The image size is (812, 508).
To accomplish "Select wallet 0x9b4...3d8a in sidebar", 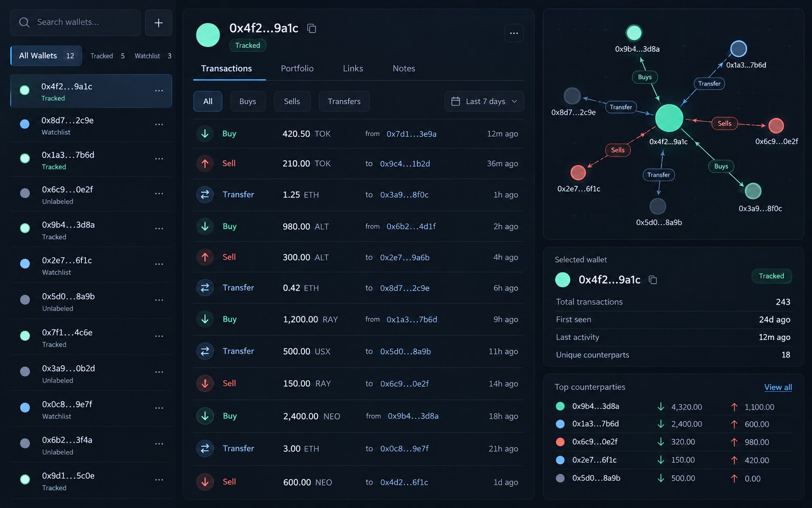I will [x=91, y=230].
